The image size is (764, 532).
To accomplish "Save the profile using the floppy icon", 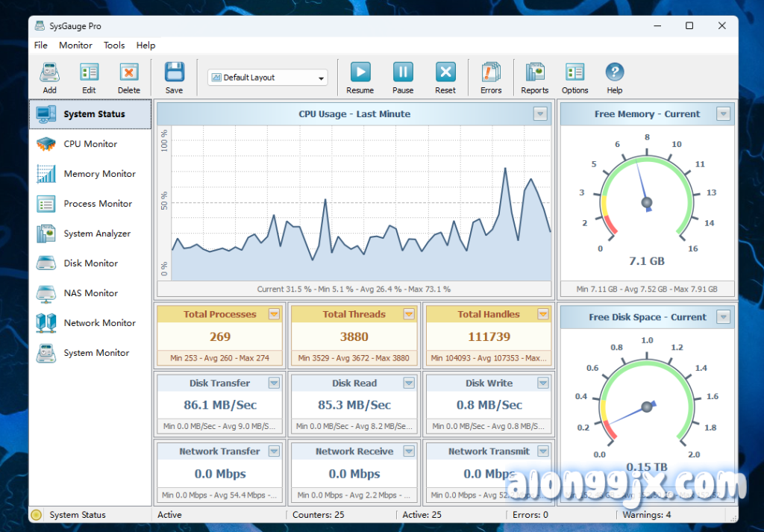I will point(174,73).
